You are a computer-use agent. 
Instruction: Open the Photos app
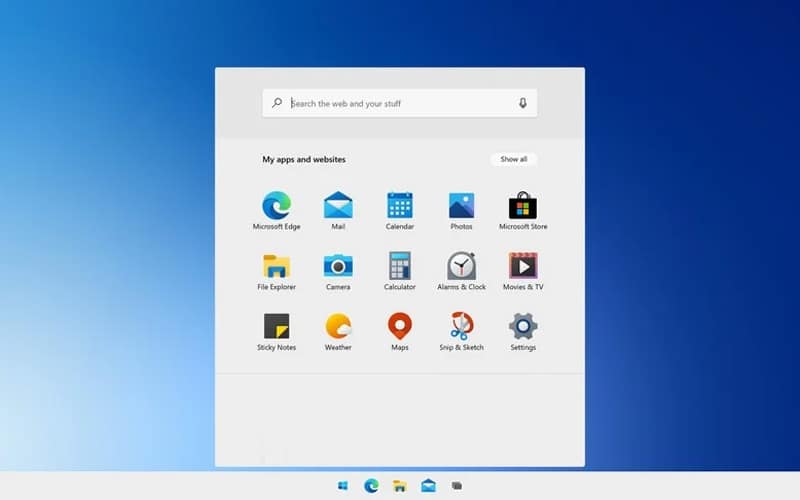click(x=461, y=206)
